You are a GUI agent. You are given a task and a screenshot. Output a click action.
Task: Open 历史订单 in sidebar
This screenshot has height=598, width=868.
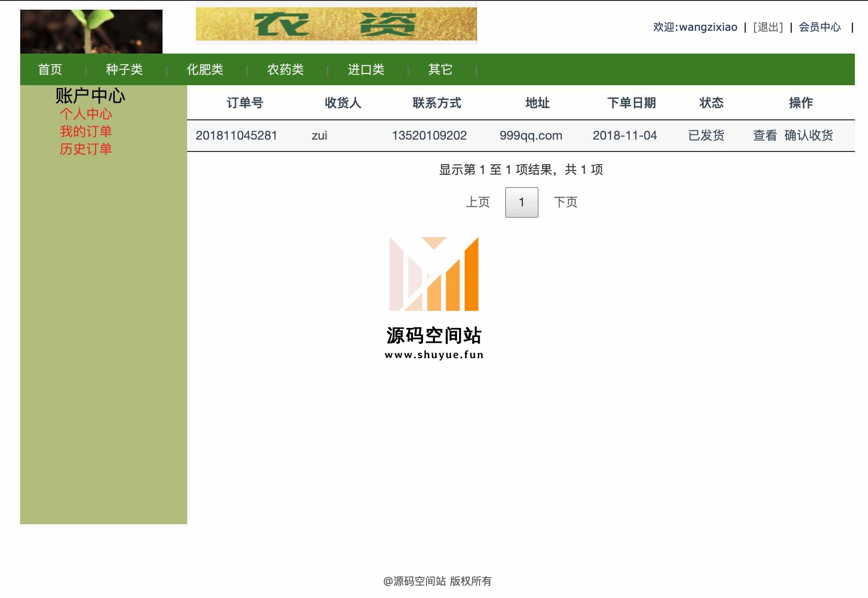(x=86, y=149)
